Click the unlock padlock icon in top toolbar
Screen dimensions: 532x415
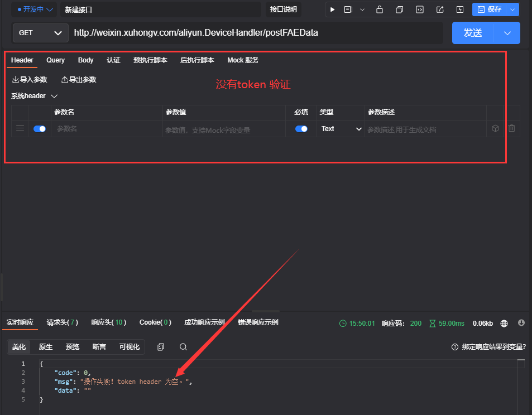tap(380, 9)
